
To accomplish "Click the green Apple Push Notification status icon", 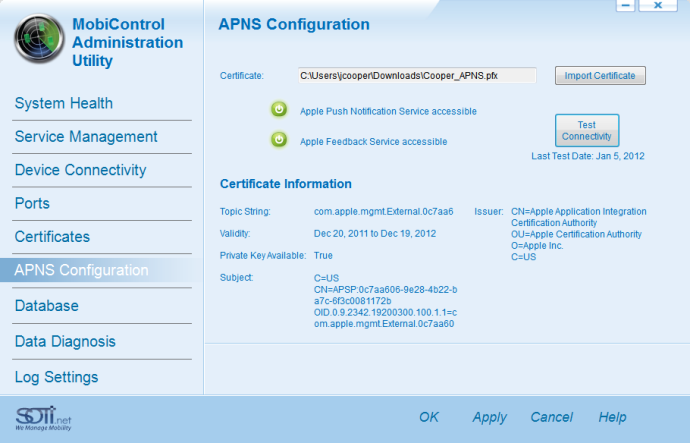I will [x=279, y=109].
